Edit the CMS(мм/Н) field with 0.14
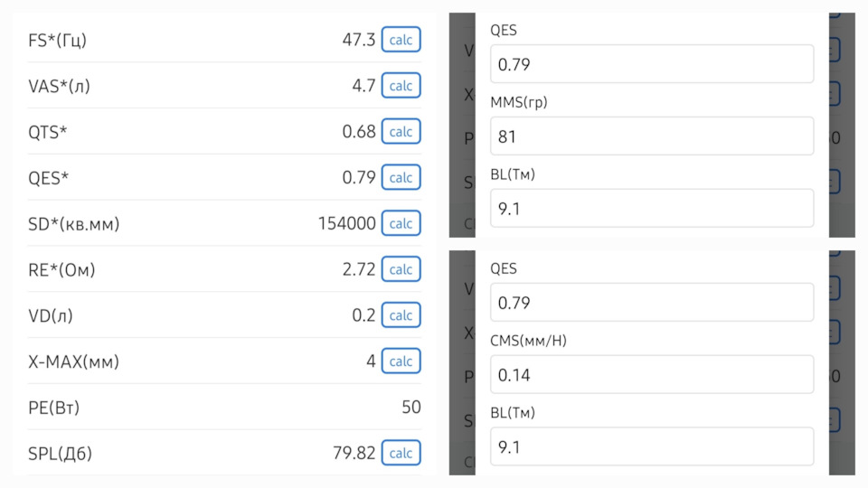Screen dimensions: 868x488 (651, 375)
